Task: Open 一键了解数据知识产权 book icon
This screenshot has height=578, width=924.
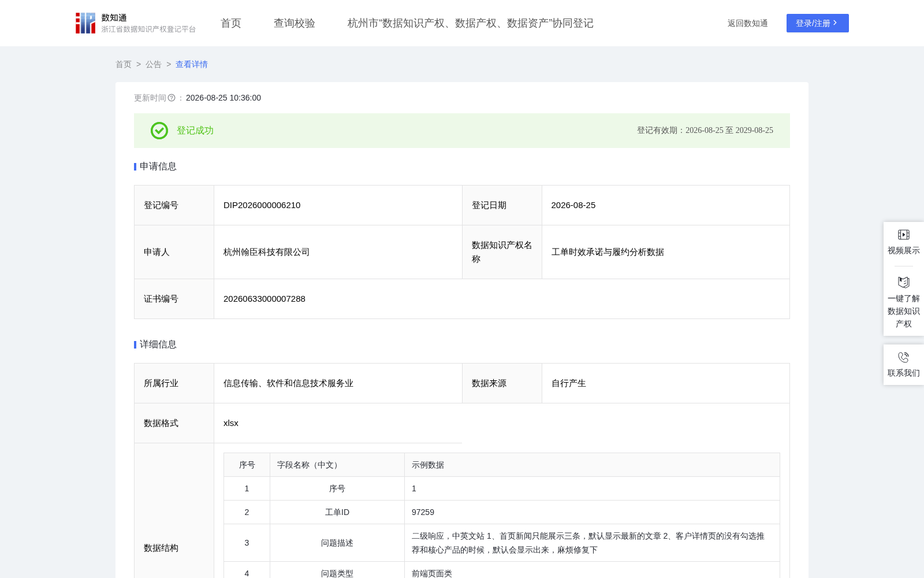Action: point(904,282)
